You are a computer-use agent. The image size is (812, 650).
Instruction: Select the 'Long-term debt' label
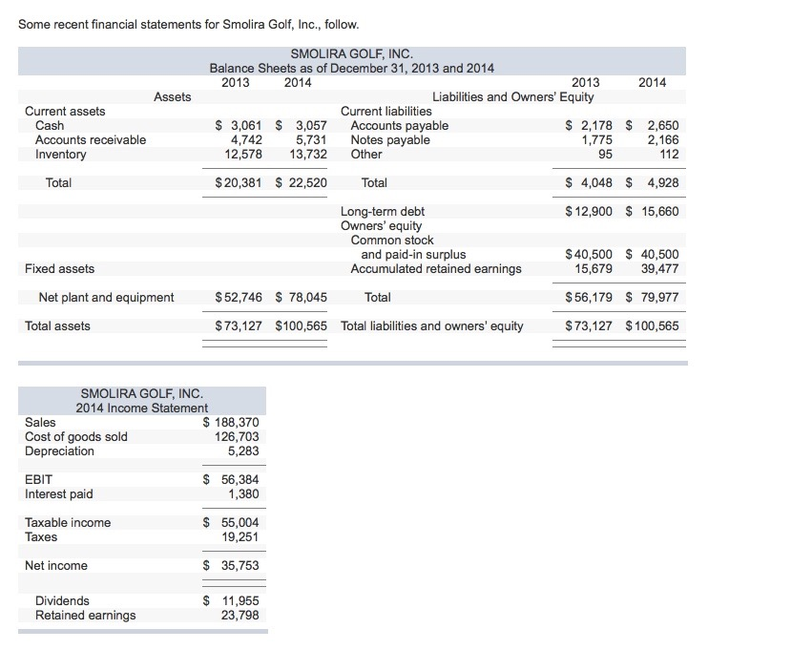383,211
